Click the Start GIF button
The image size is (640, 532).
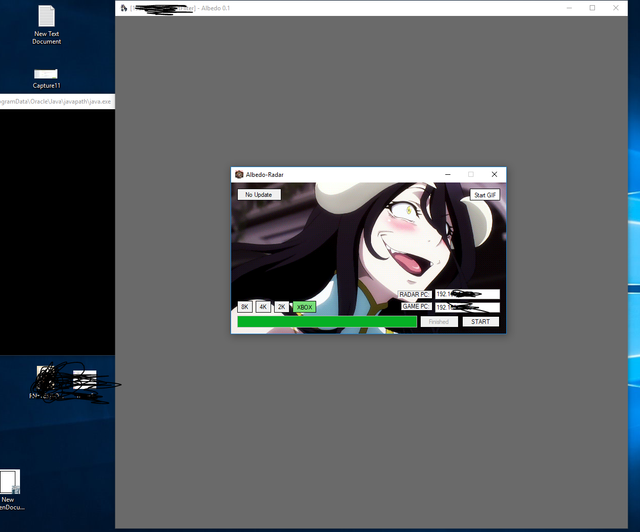pos(485,195)
